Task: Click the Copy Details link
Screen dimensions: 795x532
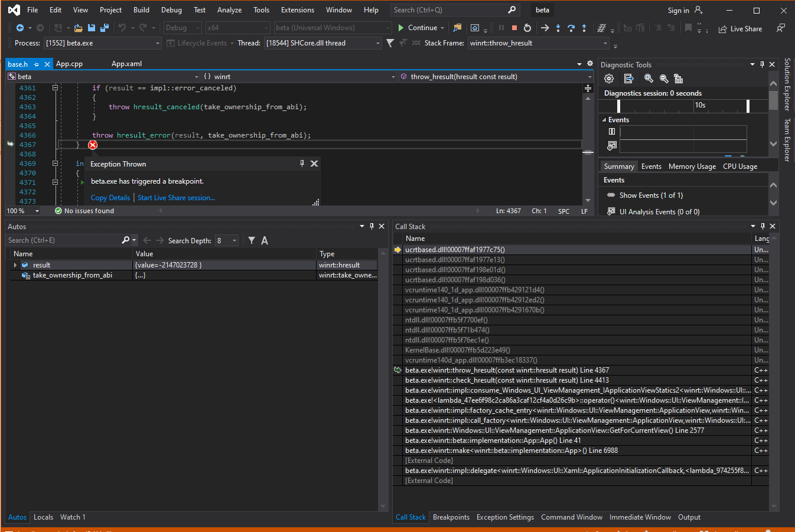Action: (110, 197)
